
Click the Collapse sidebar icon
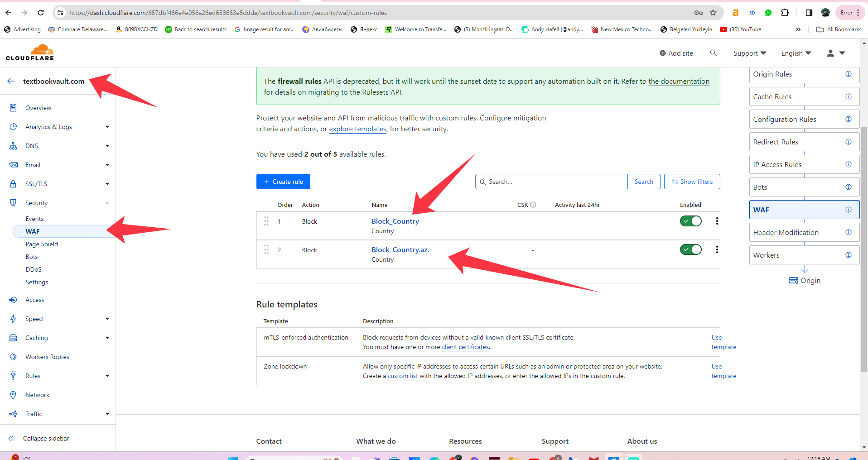click(10, 438)
